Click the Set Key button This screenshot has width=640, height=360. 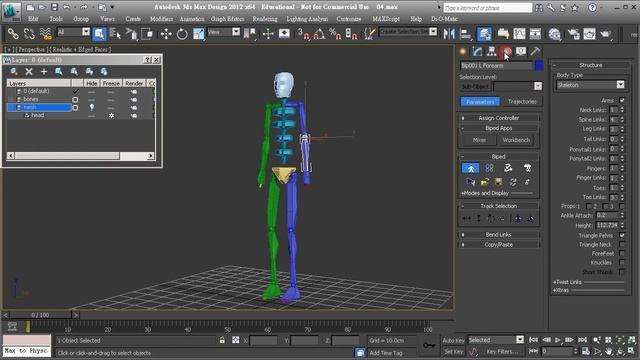click(453, 351)
